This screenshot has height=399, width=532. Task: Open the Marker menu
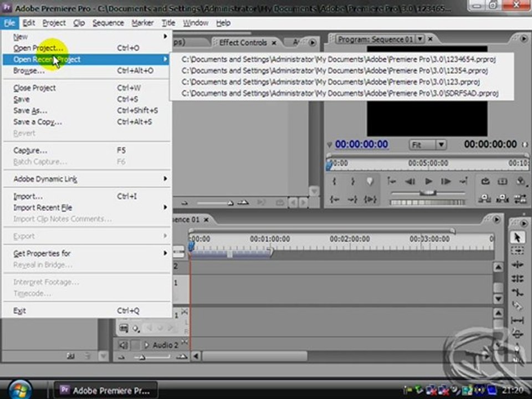[142, 23]
